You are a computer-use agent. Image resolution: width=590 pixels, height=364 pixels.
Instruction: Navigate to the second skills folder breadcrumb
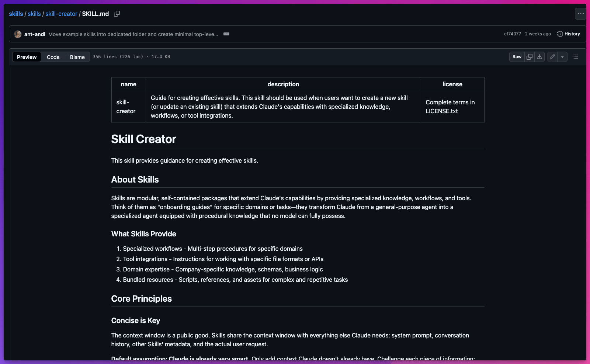(x=34, y=14)
